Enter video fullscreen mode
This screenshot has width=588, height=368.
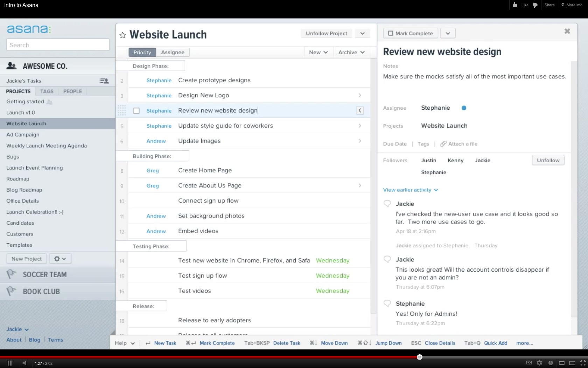pyautogui.click(x=583, y=363)
